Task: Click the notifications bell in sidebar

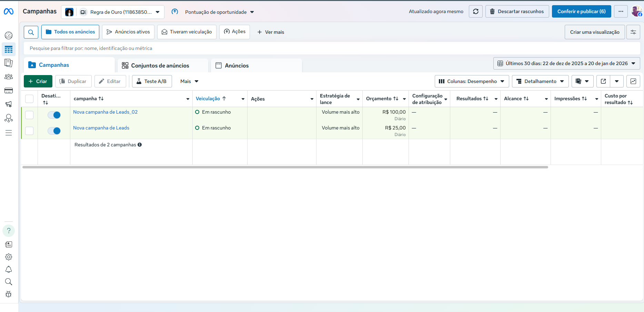Action: 9,269
